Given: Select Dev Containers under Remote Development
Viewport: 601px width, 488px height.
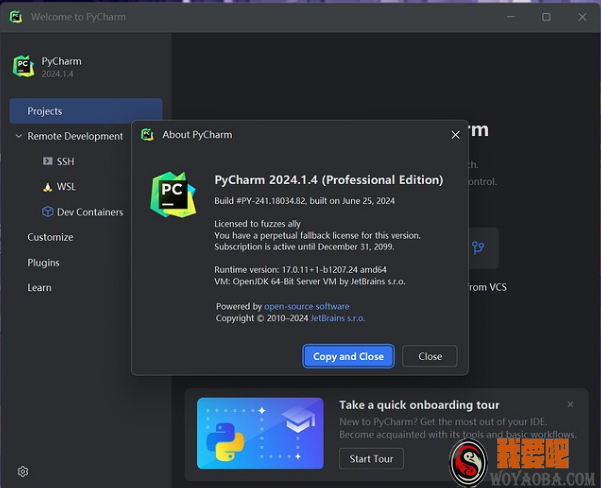Looking at the screenshot, I should (90, 212).
